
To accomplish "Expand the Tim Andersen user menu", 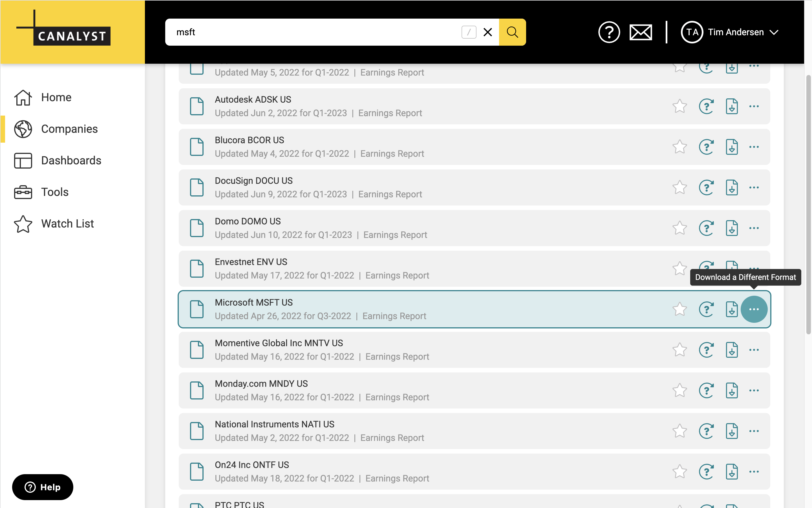I will click(774, 32).
